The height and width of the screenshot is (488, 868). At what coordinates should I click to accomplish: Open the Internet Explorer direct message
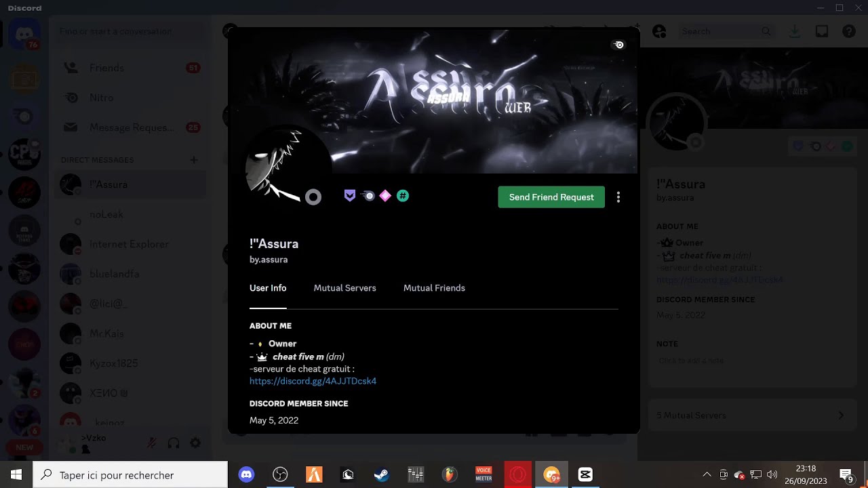tap(129, 244)
